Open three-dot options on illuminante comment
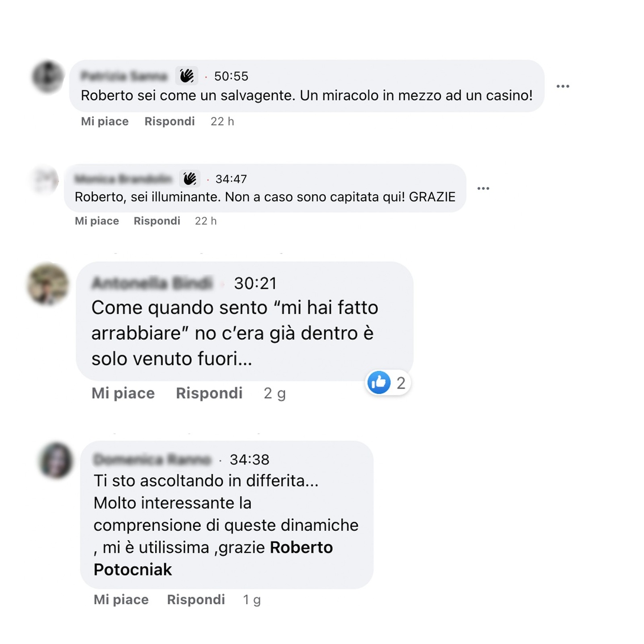Viewport: 644px width, 644px height. 483,188
